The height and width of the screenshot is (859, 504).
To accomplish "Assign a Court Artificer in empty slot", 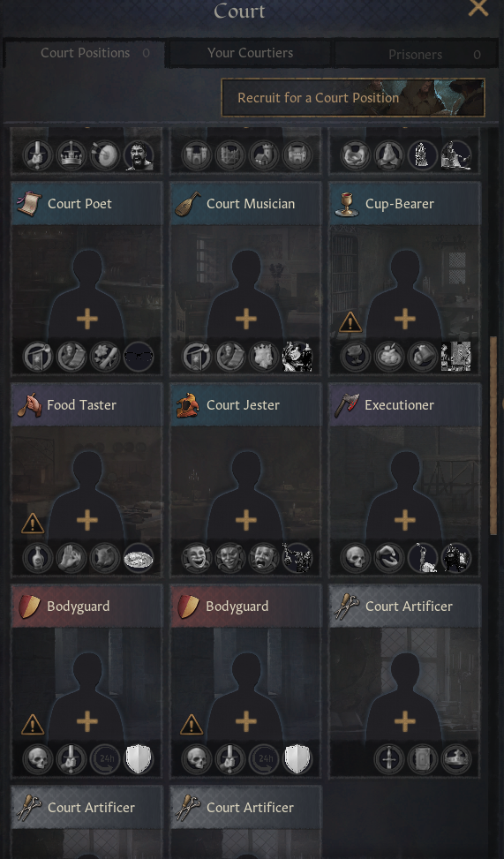I will (x=405, y=721).
